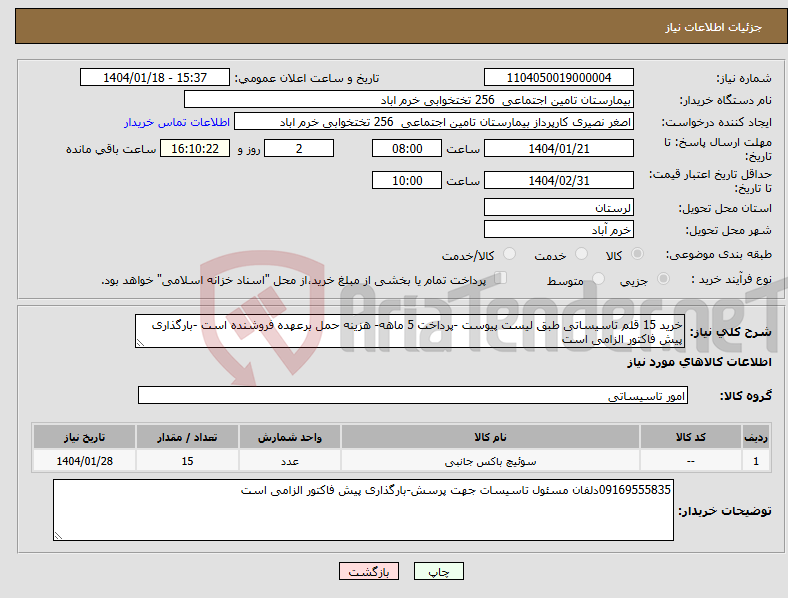The image size is (788, 598).
Task: Click the delivery city field خرم آباد
Action: [x=559, y=230]
